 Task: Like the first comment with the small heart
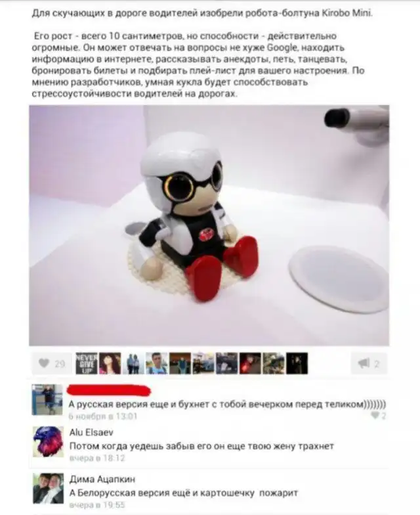[375, 416]
